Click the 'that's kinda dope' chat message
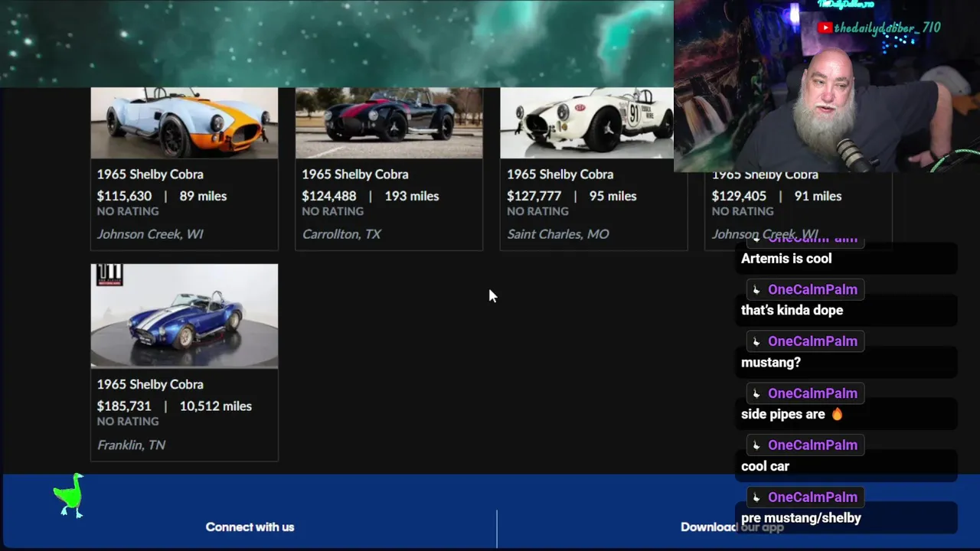Screen dimensions: 980x551 792,311
